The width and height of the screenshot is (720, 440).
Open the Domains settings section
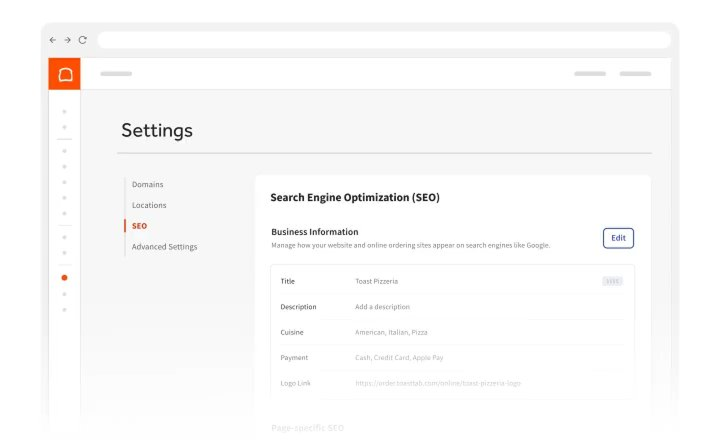point(147,184)
